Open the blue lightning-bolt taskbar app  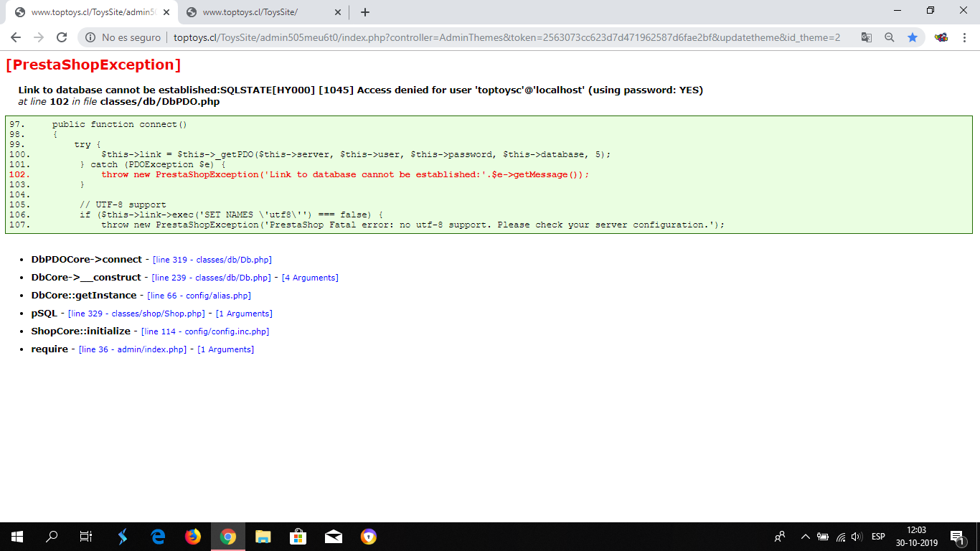click(123, 537)
